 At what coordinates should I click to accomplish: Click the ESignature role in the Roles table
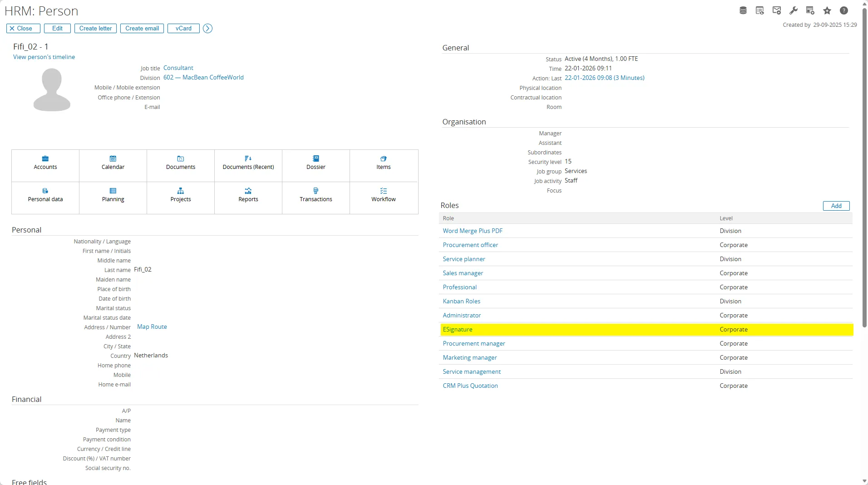coord(457,329)
